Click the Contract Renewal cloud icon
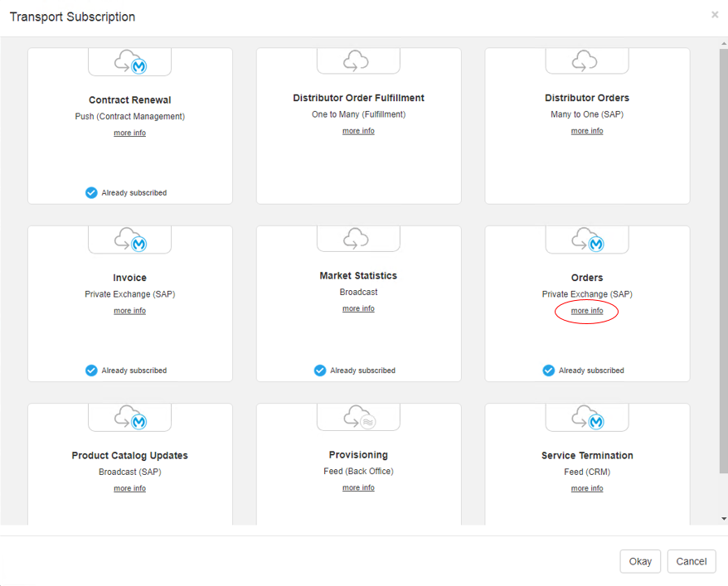The image size is (728, 586). 130,61
